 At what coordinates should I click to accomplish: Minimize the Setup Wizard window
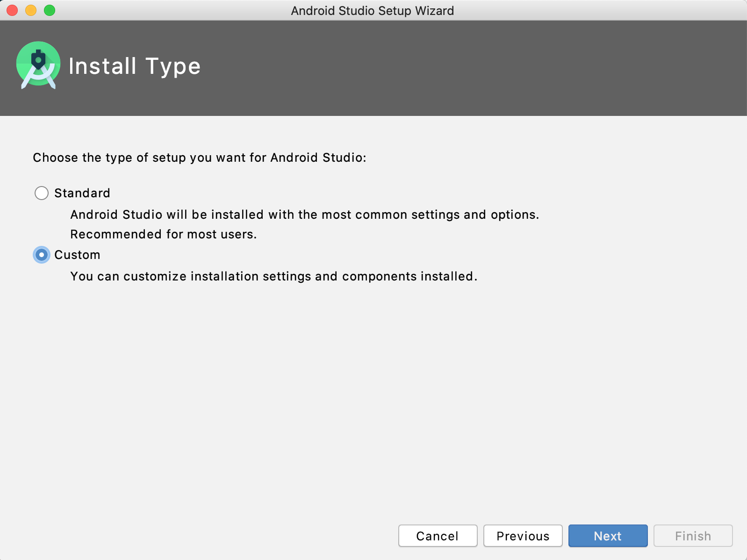(31, 10)
